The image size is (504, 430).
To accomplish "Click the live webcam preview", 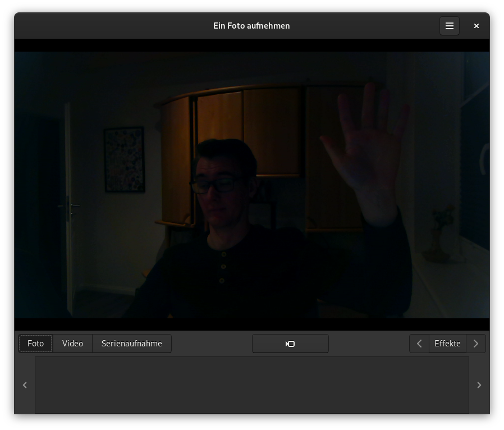I will pyautogui.click(x=252, y=185).
